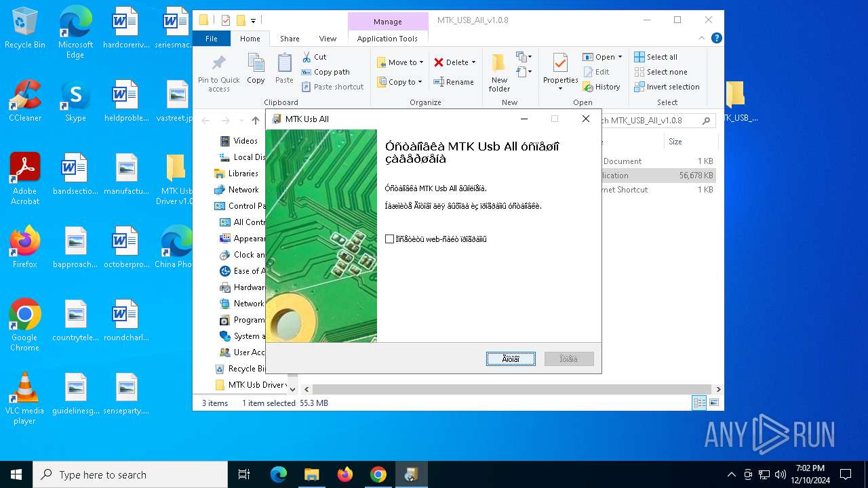Click the volume icon in system tray
This screenshot has width=868, height=488.
781,474
